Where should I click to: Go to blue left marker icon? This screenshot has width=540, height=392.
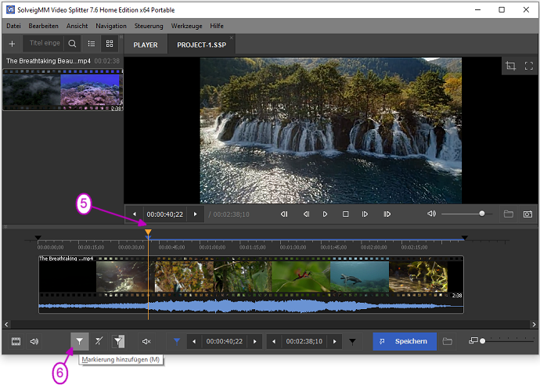[x=177, y=341]
